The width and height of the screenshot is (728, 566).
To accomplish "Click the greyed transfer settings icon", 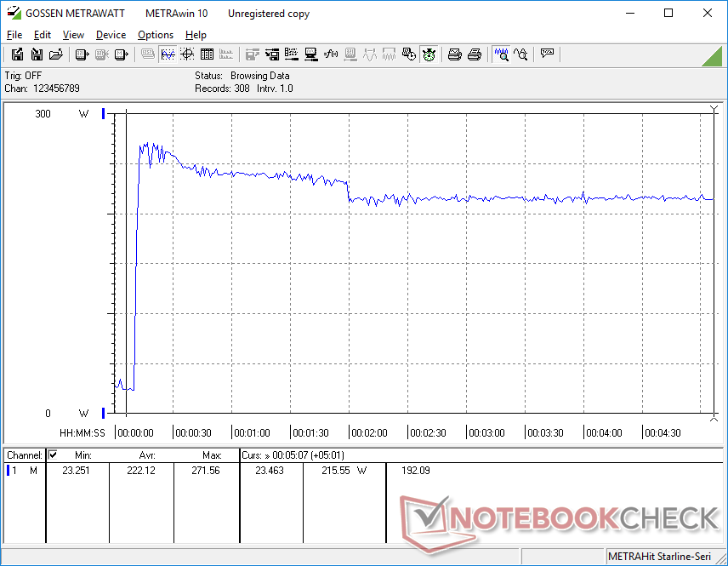I will tap(253, 54).
